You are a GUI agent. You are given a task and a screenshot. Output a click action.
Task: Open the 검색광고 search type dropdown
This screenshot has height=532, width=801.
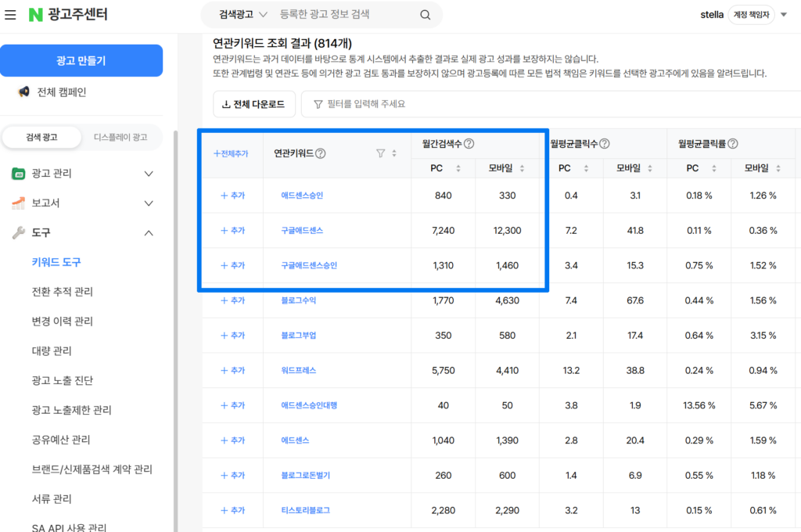[243, 15]
